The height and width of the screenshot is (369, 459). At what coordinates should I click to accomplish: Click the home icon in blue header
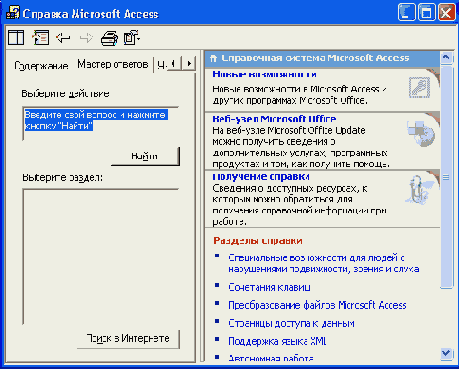pyautogui.click(x=214, y=59)
